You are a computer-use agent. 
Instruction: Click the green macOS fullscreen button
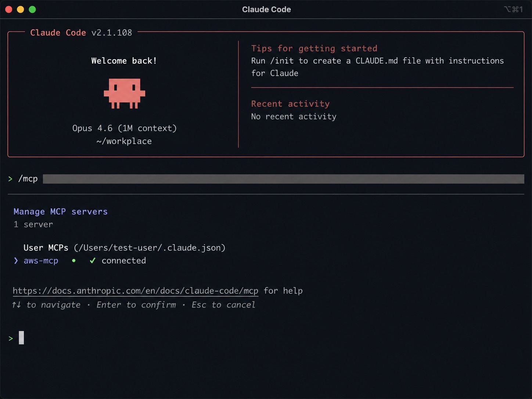tap(32, 10)
